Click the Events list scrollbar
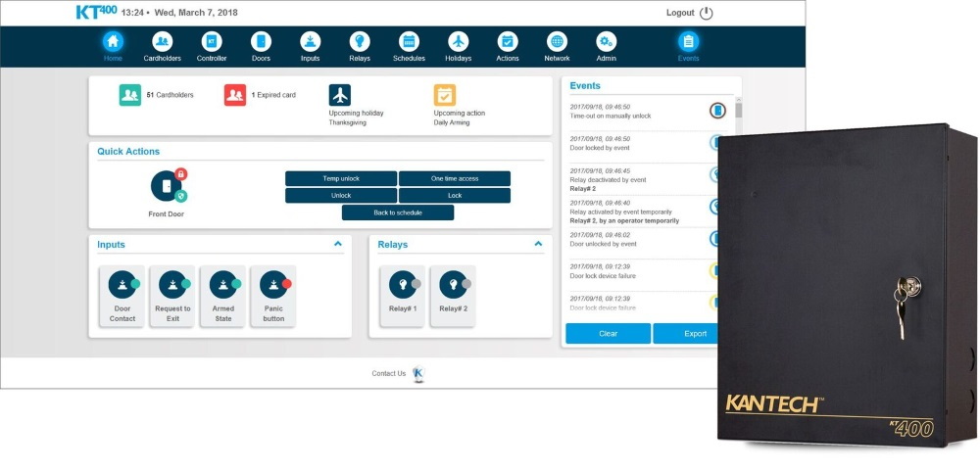Viewport: 980px width, 472px height. click(x=739, y=110)
